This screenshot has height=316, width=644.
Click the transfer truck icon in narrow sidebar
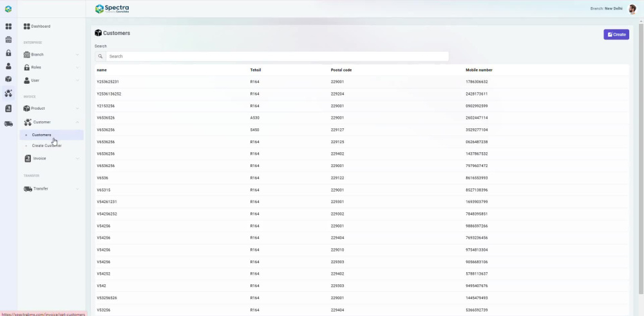8,124
